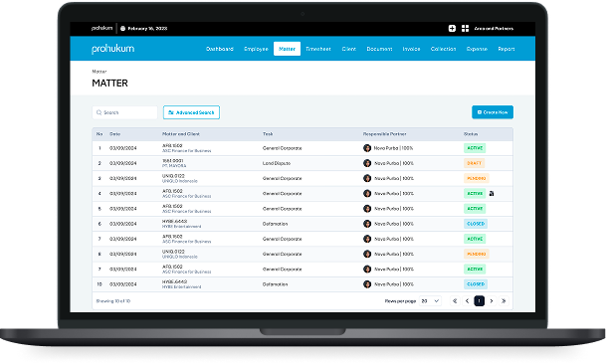Viewport: 606px width, 364px height.
Task: Click Nova Purba's avatar in row 2
Action: point(367,163)
